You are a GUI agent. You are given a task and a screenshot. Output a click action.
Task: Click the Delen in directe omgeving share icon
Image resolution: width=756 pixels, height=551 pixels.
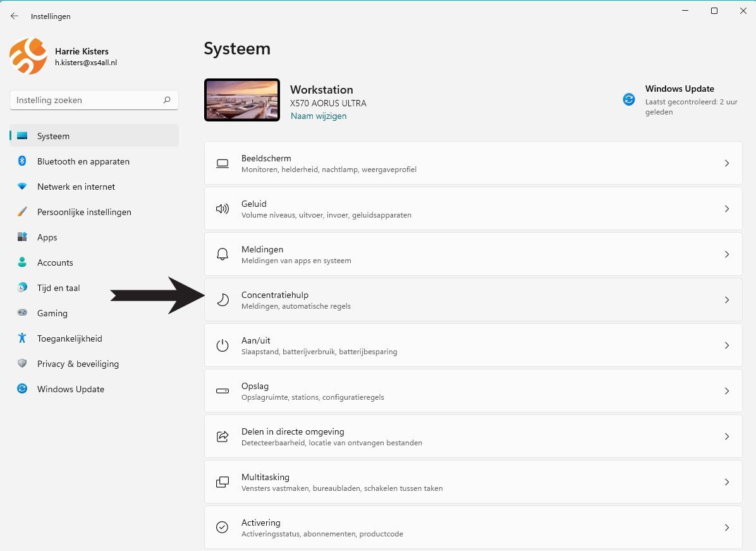pyautogui.click(x=223, y=436)
